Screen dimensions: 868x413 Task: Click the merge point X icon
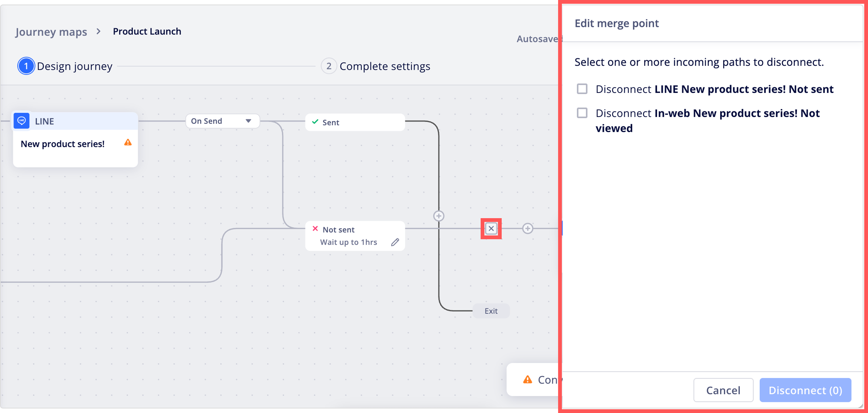[491, 228]
